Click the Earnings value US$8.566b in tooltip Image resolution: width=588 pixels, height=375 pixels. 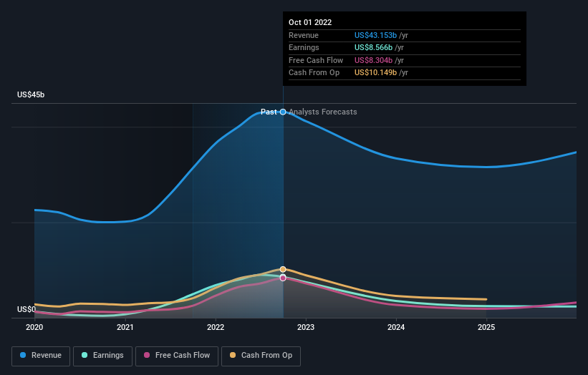374,47
